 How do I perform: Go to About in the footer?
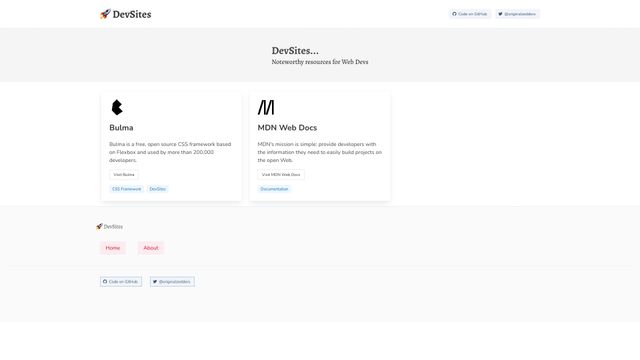pyautogui.click(x=151, y=248)
